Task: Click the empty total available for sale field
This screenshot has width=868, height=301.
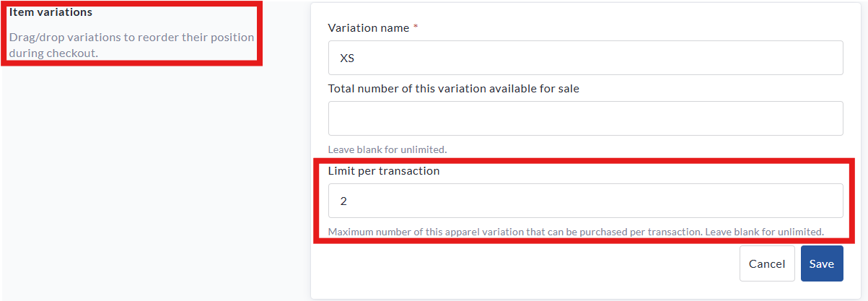Action: (584, 118)
